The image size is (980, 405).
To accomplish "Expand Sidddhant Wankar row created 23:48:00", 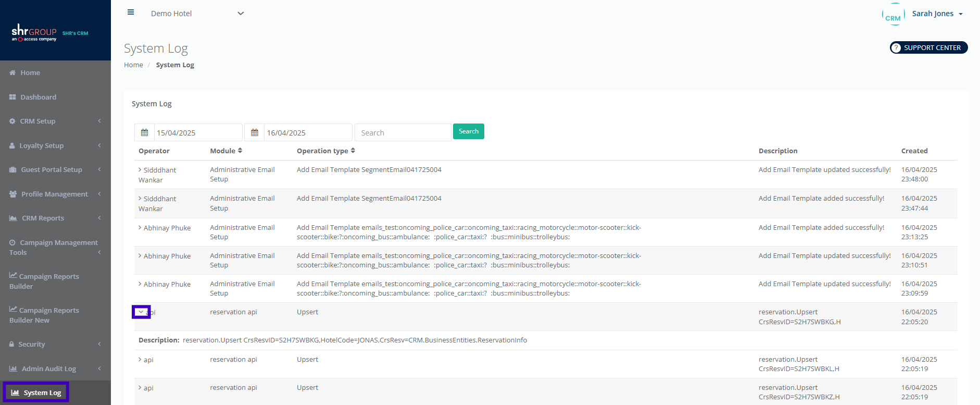I will 140,170.
